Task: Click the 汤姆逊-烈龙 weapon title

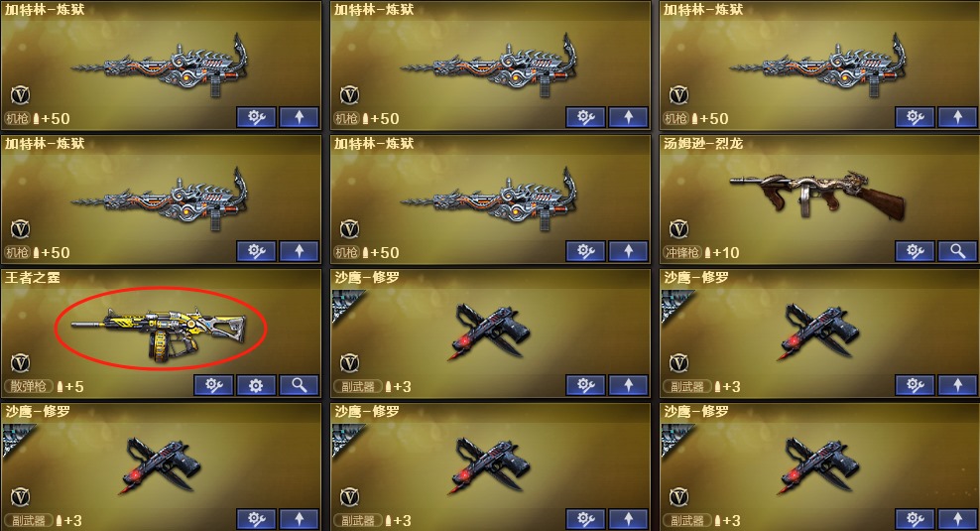Action: point(703,143)
